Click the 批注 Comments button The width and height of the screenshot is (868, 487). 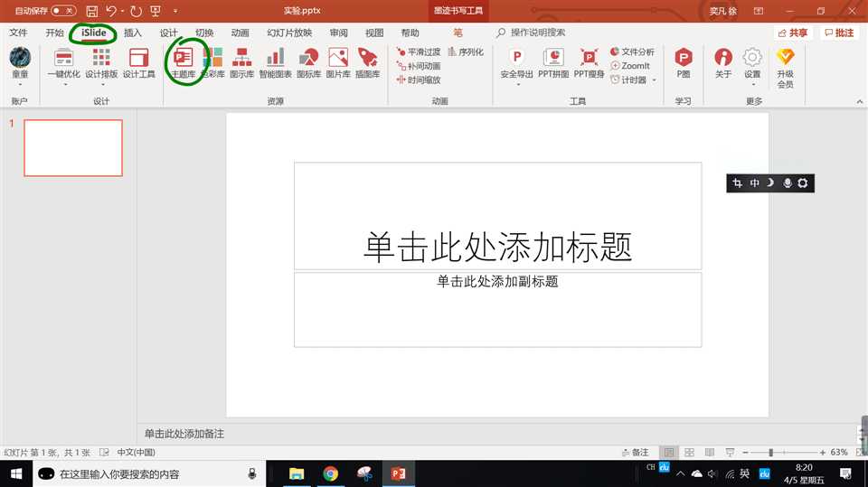(x=839, y=33)
